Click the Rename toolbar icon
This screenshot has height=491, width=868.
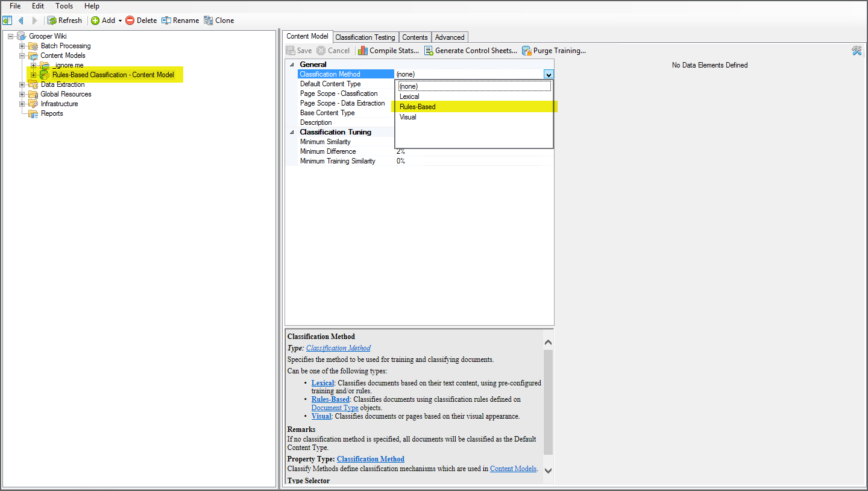point(166,21)
